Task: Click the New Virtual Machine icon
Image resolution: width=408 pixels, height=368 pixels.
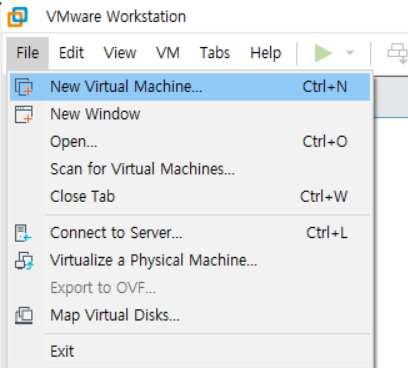Action: click(x=24, y=87)
